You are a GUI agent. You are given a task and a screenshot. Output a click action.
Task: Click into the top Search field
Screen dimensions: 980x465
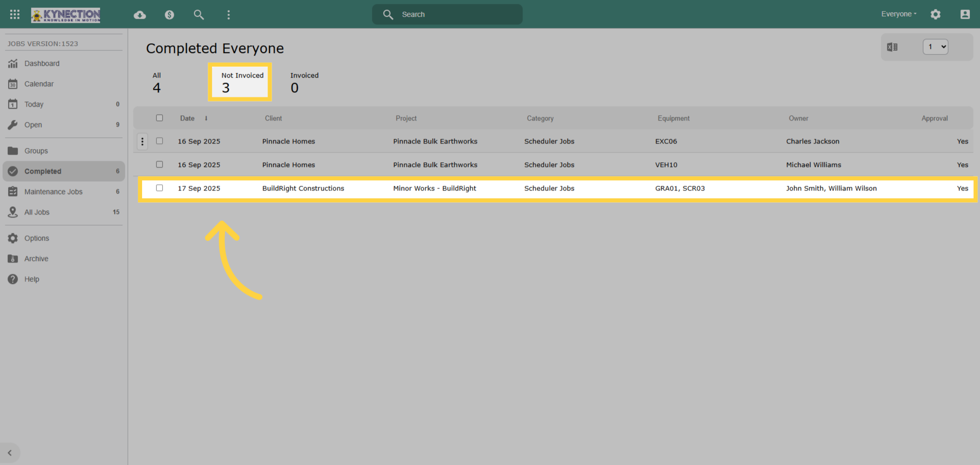pos(447,14)
